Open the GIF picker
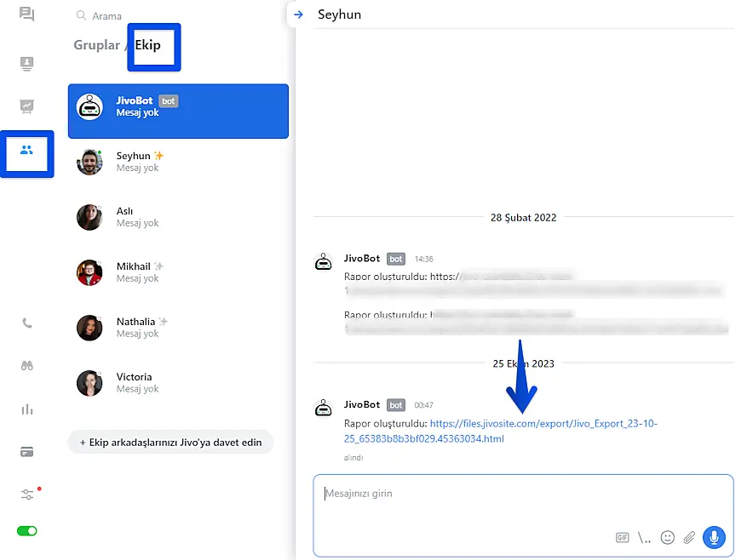The height and width of the screenshot is (560, 747). (623, 538)
